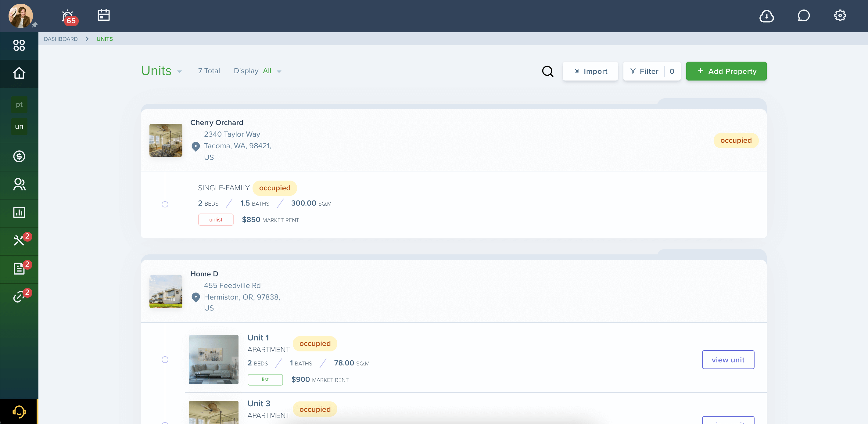Click the 7 Total count label

209,71
